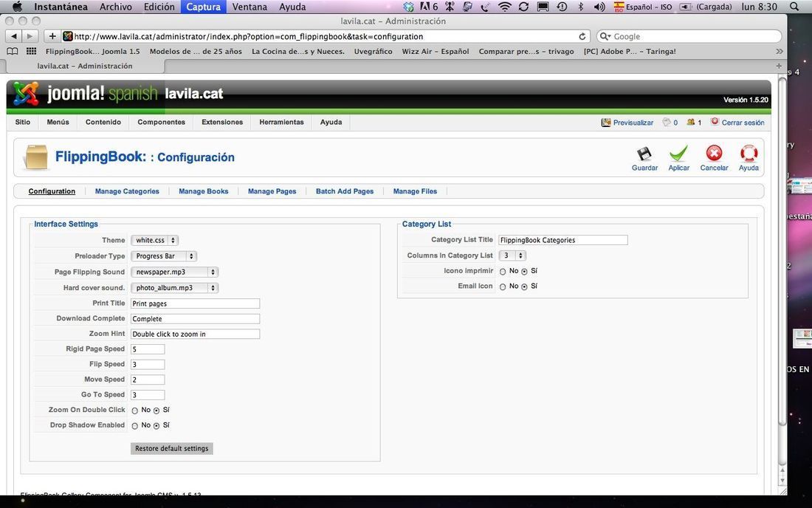The width and height of the screenshot is (812, 508).
Task: Click the Category List Title field
Action: pos(563,240)
